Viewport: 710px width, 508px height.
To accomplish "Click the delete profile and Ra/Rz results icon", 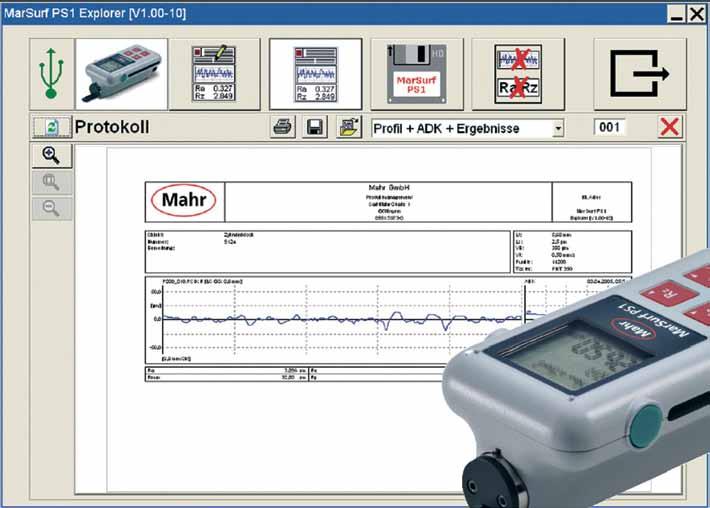I will click(518, 74).
